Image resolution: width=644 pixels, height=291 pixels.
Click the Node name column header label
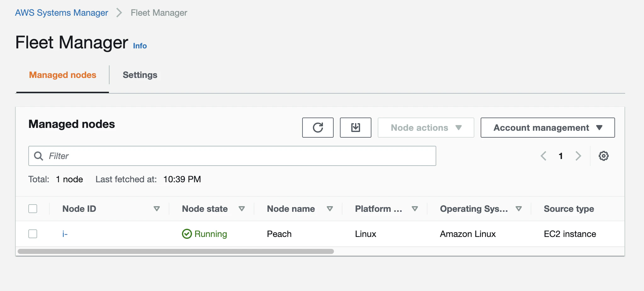pos(291,209)
